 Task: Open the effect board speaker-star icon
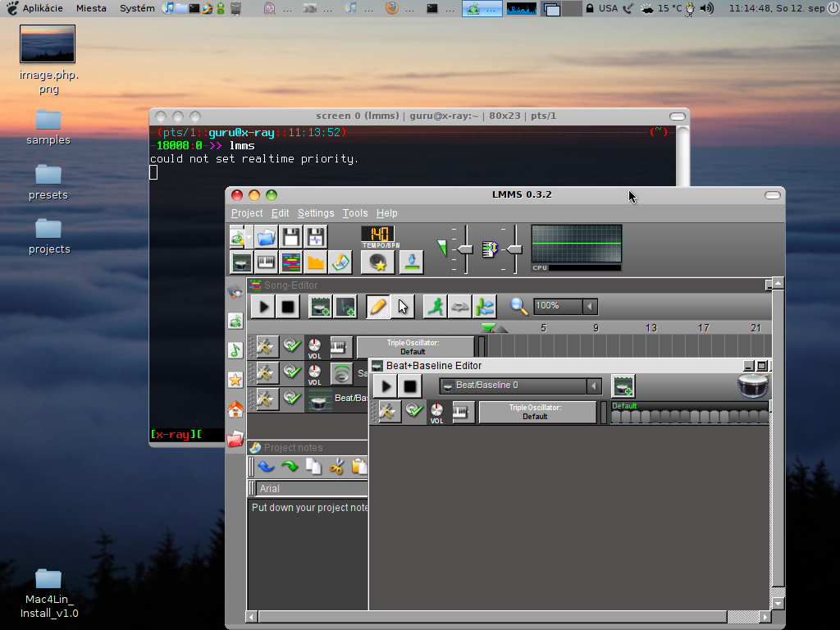(x=377, y=262)
